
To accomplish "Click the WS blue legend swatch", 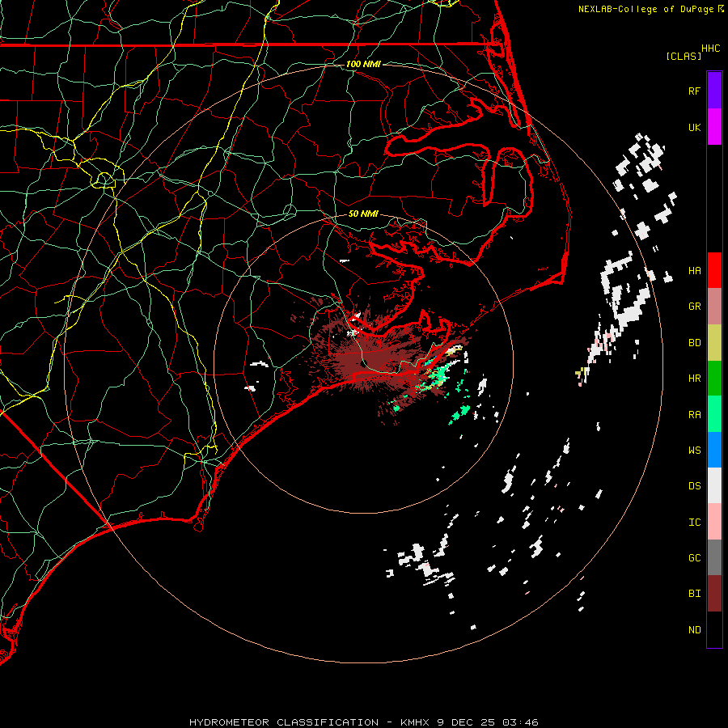I will point(714,450).
